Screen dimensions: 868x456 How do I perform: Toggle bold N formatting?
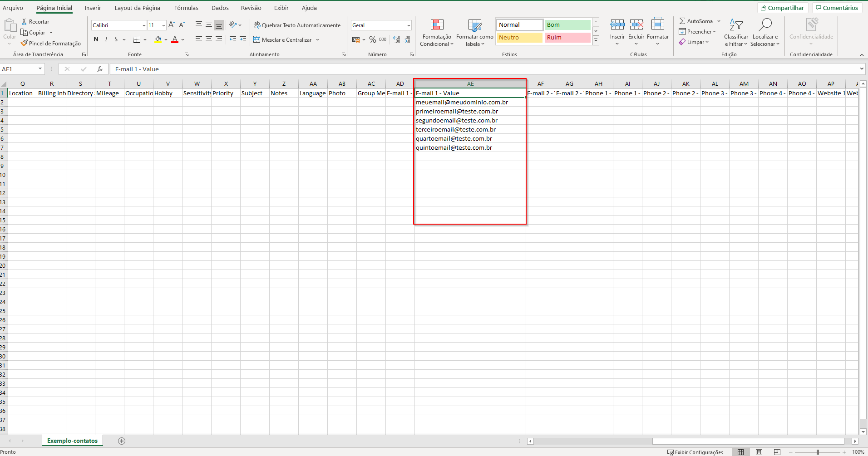point(96,39)
